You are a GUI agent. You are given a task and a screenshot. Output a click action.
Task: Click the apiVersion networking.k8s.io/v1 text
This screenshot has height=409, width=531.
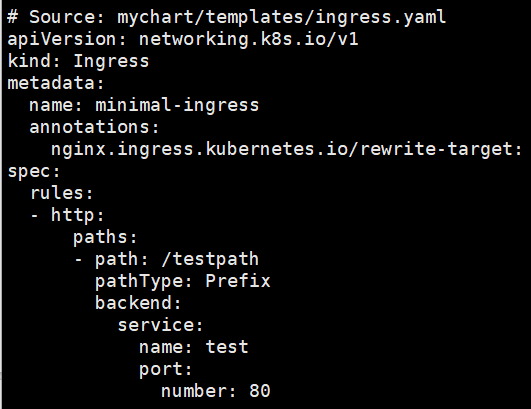(x=183, y=39)
